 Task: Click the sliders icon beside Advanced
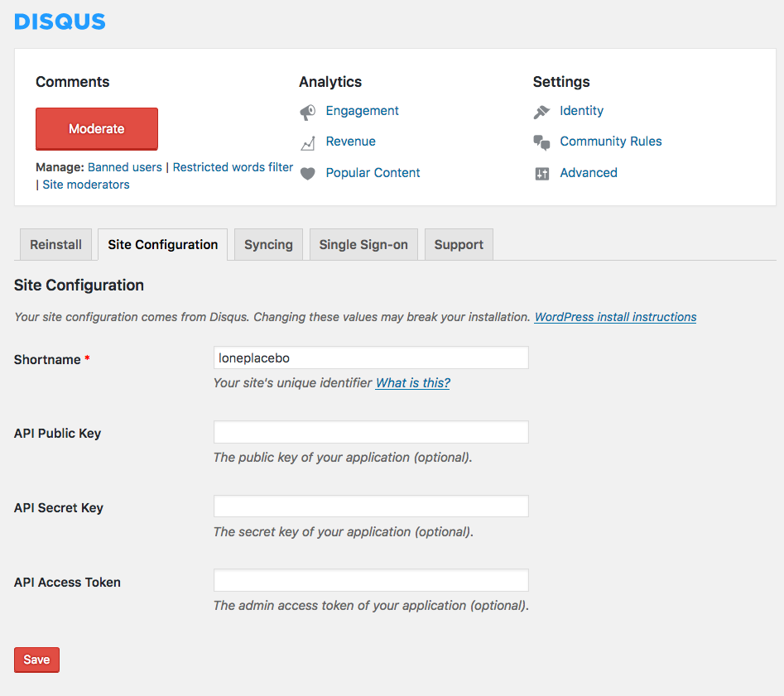pyautogui.click(x=542, y=174)
